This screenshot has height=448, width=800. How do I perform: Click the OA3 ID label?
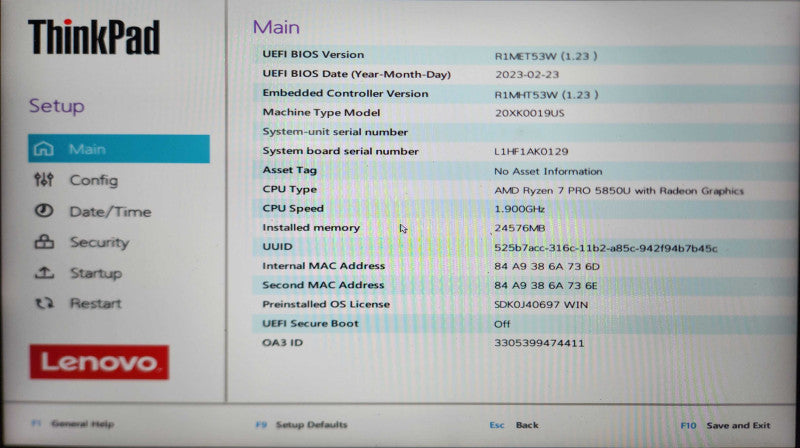pos(282,342)
